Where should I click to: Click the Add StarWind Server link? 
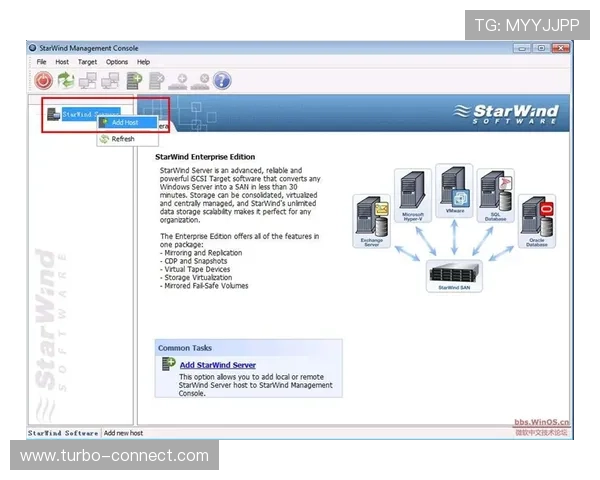218,365
